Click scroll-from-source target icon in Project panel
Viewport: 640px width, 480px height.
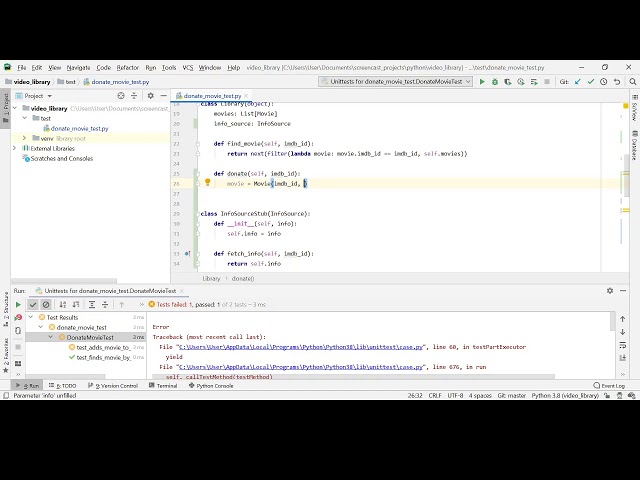pos(121,96)
